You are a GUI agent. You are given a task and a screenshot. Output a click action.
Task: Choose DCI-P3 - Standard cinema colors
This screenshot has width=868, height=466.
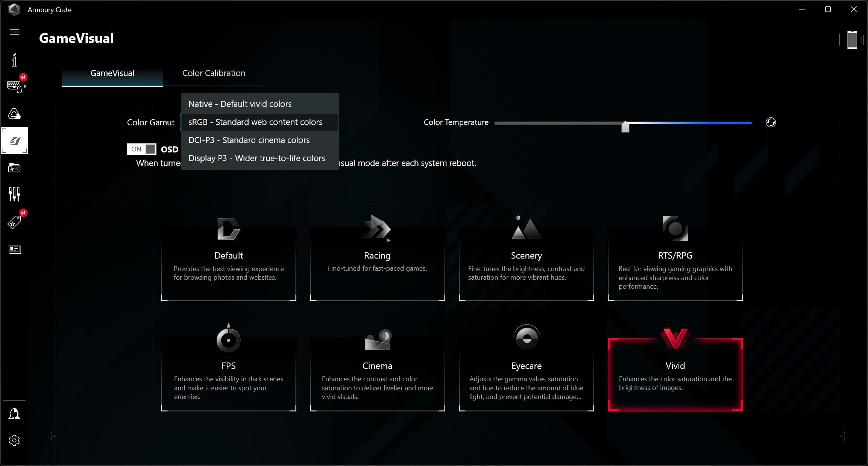click(x=259, y=140)
